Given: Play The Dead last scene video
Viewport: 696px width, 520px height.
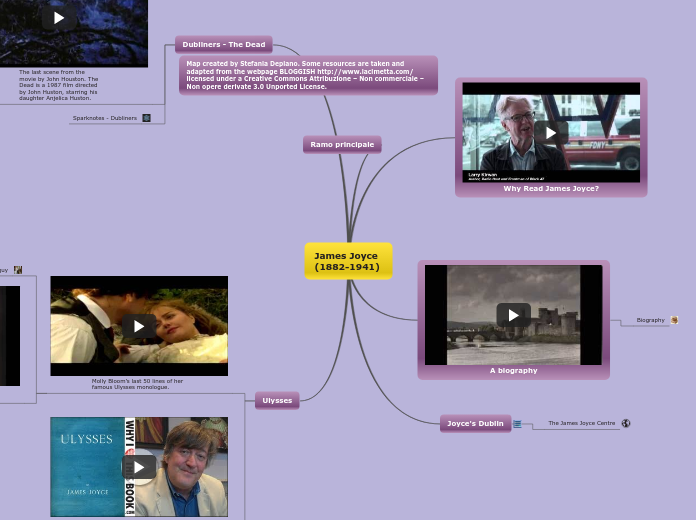Looking at the screenshot, I should 59,17.
